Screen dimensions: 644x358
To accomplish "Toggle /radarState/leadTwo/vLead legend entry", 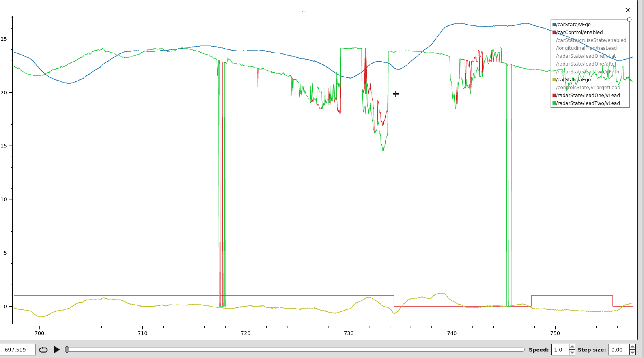I will (587, 103).
